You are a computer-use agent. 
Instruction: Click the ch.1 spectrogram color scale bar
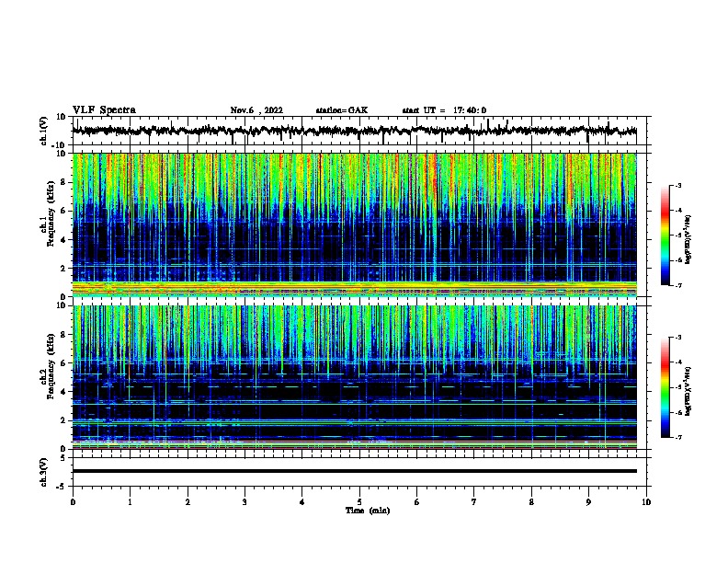pos(665,236)
